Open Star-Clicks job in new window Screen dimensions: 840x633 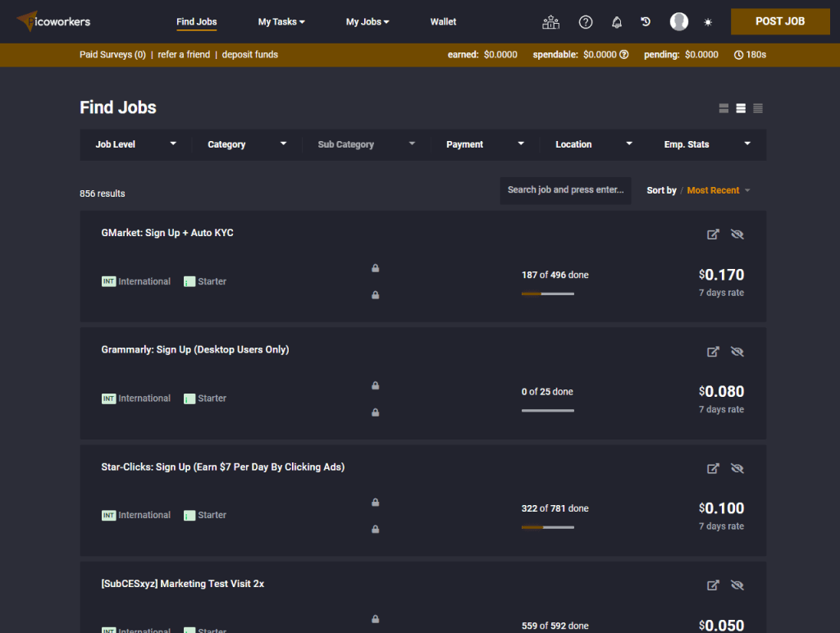click(713, 468)
